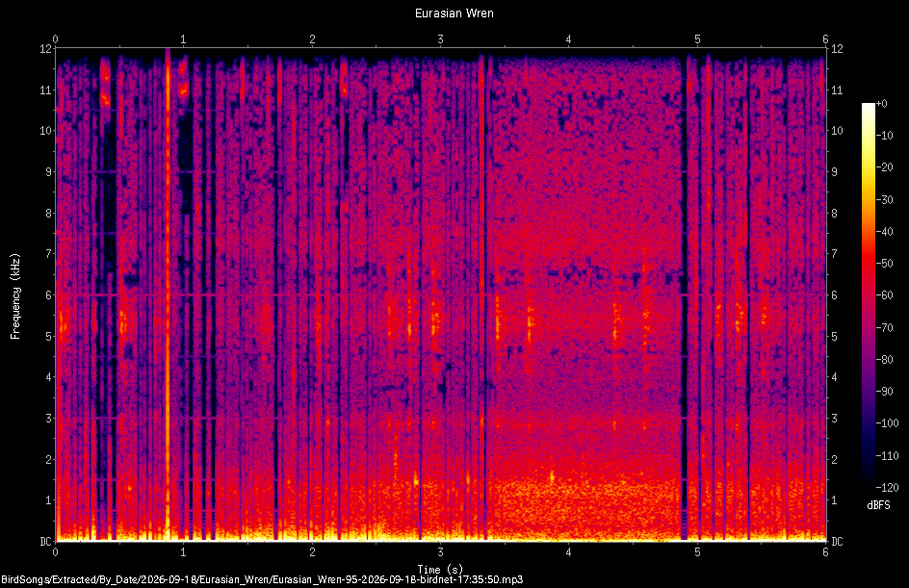
Task: Click the '2' second tick on the lower time axis
Action: click(312, 552)
